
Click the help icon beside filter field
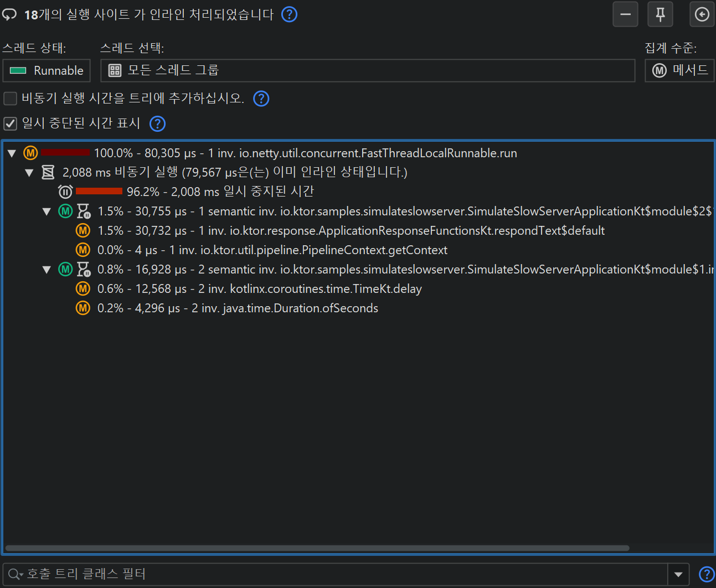[x=707, y=575]
